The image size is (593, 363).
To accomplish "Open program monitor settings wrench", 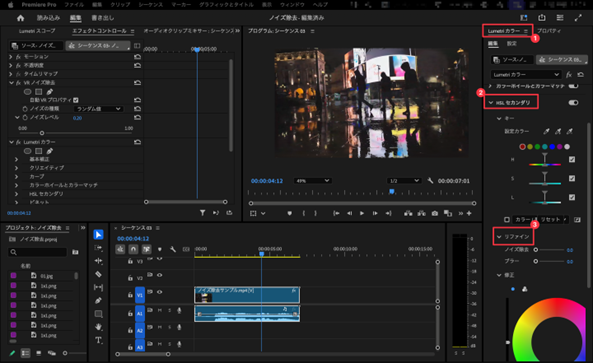I will (430, 181).
